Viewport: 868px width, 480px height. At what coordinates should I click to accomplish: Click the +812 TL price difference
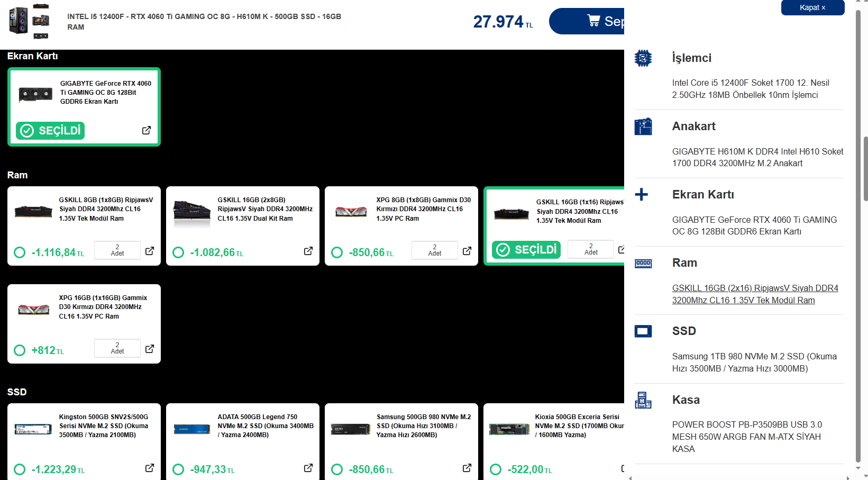pyautogui.click(x=48, y=351)
